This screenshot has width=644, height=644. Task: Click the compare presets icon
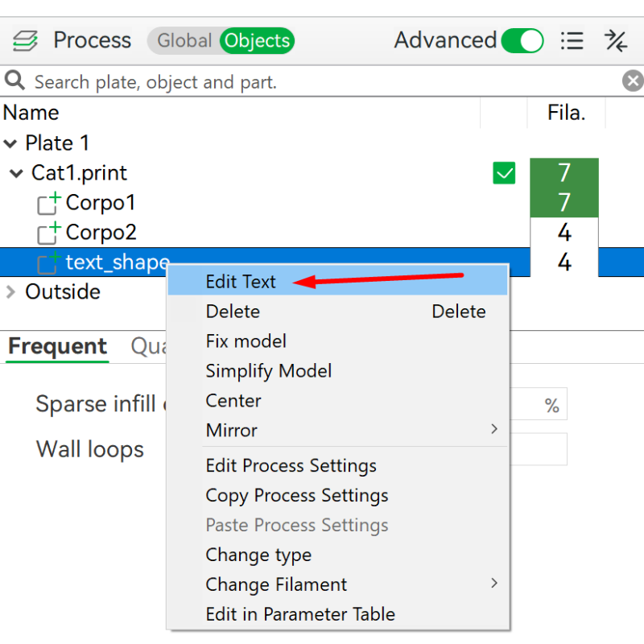616,40
